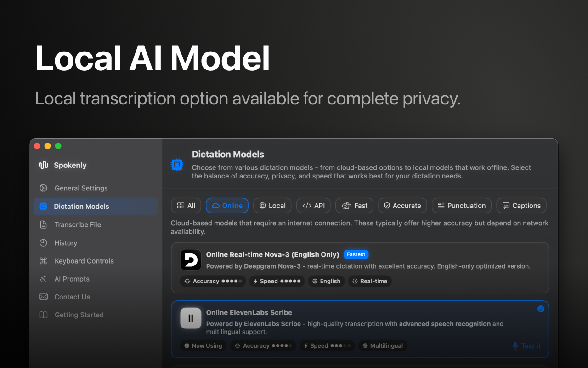Image resolution: width=588 pixels, height=368 pixels.
Task: Click Nova-3 Speed rating chip
Action: (x=277, y=281)
